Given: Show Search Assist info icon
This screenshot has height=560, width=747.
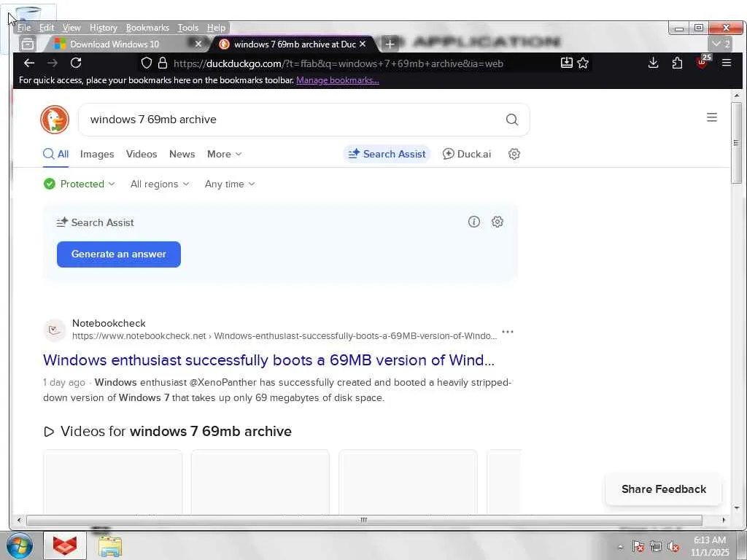Looking at the screenshot, I should (473, 222).
